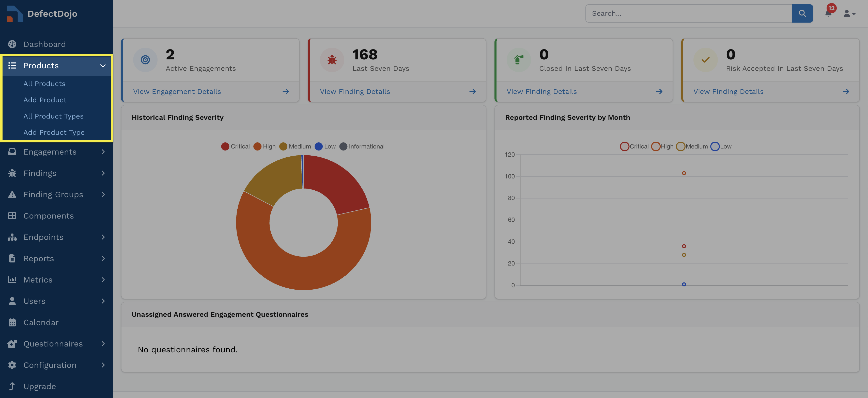Click the Search input field
868x398 pixels.
coord(688,13)
